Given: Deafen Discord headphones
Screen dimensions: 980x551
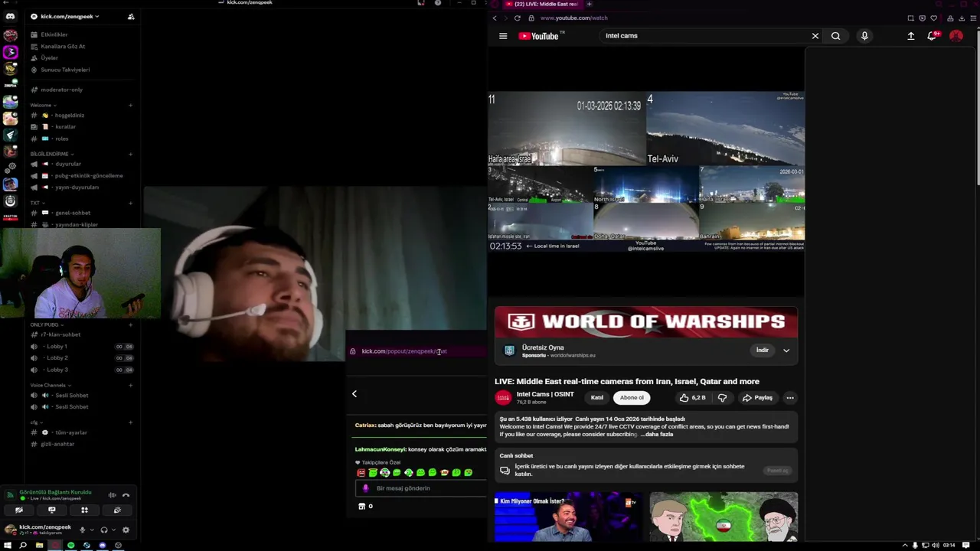Looking at the screenshot, I should tap(104, 530).
